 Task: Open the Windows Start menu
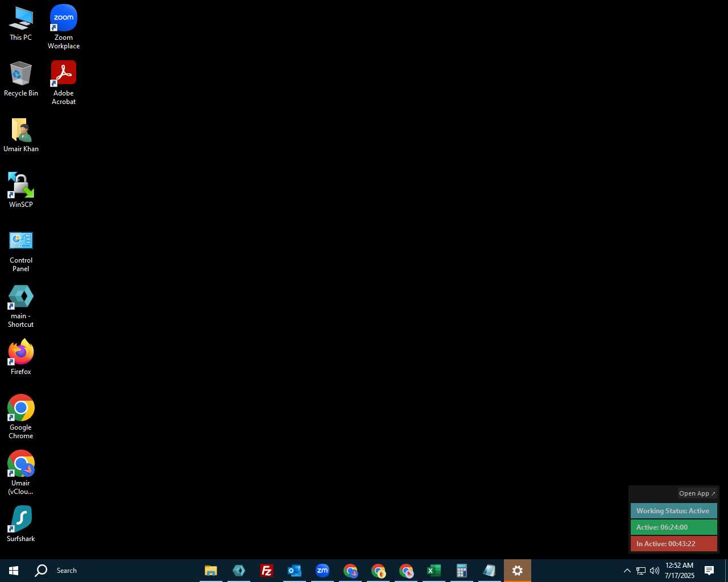click(x=14, y=571)
